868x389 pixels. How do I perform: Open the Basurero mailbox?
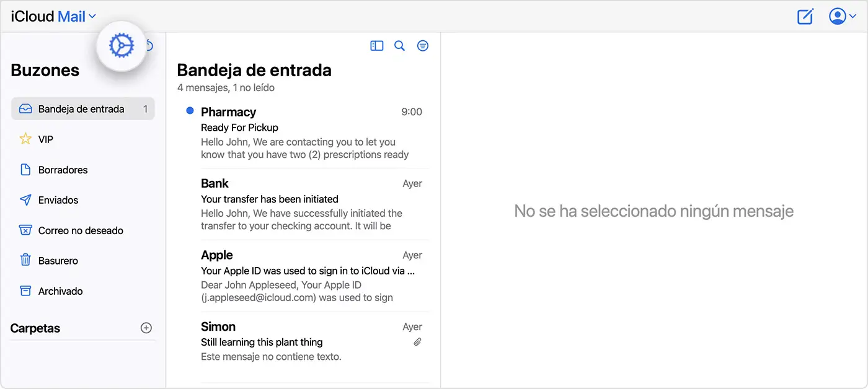pos(83,261)
